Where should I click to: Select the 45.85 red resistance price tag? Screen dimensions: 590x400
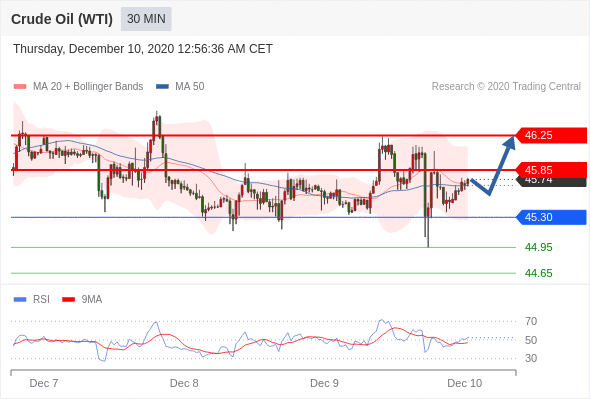coord(551,170)
